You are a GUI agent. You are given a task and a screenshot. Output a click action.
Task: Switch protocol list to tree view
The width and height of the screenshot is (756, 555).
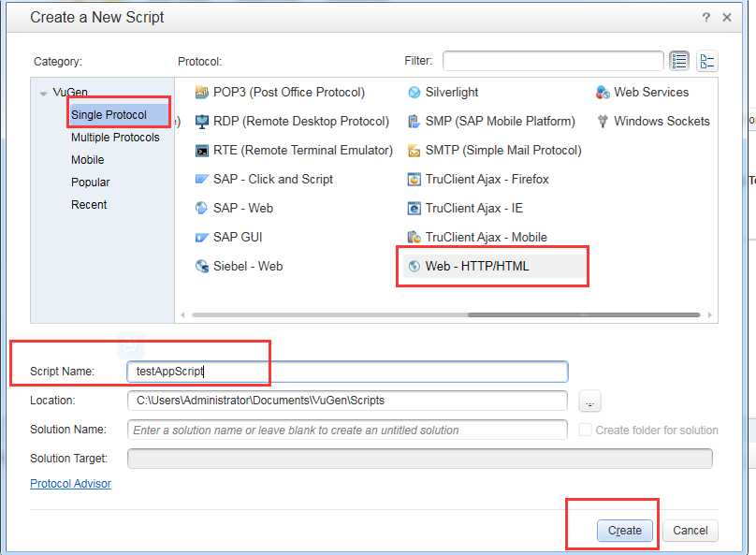point(707,61)
